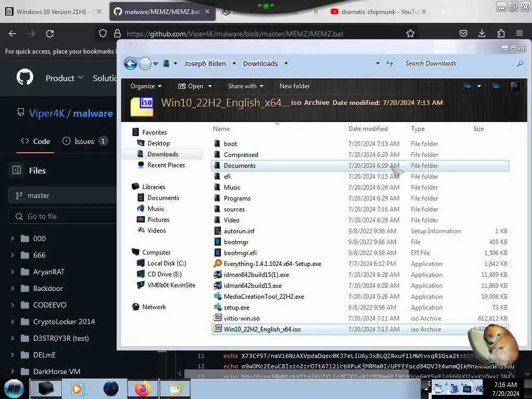
Task: Open the address bar history dropdown
Action: [x=378, y=63]
